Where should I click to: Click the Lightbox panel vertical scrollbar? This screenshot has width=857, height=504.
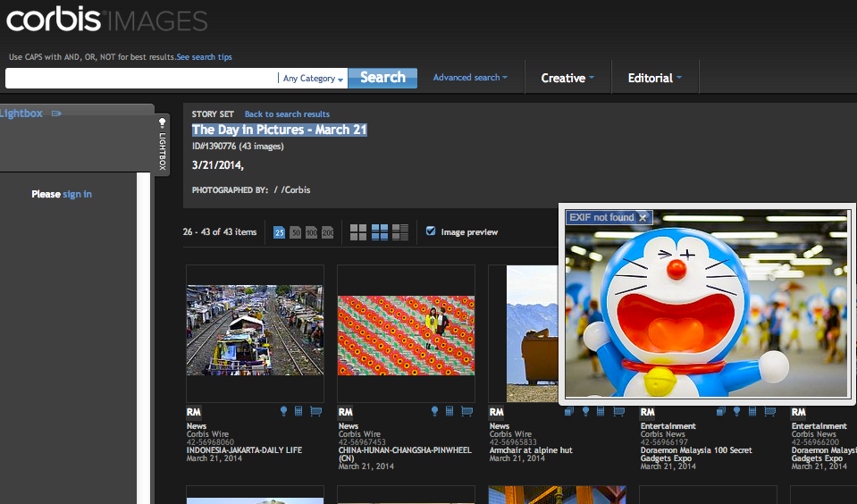pyautogui.click(x=143, y=338)
